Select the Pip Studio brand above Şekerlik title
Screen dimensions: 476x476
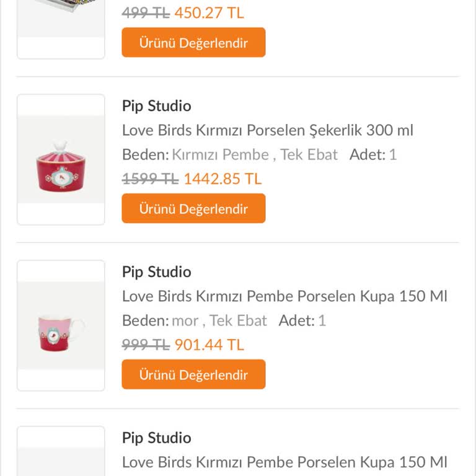point(156,106)
